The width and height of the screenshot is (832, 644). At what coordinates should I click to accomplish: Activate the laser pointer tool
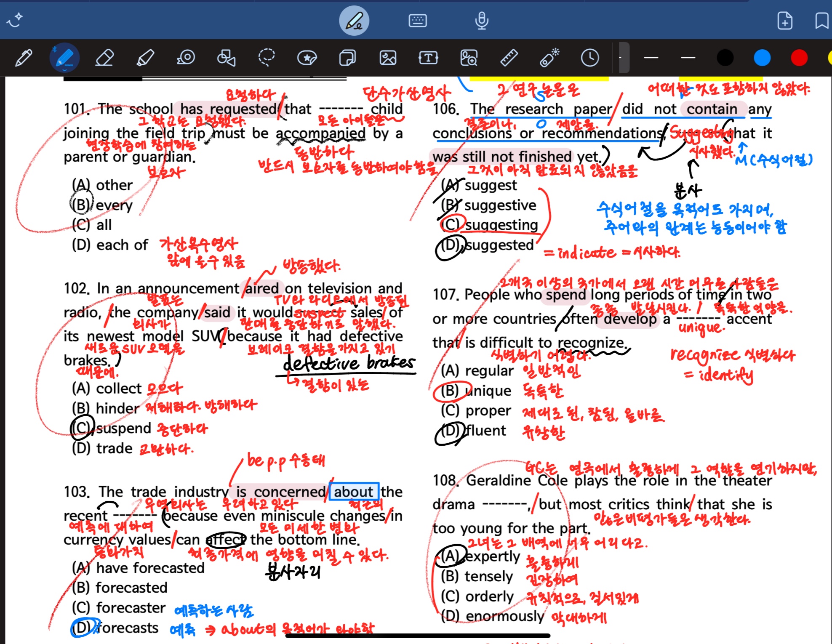pyautogui.click(x=549, y=58)
